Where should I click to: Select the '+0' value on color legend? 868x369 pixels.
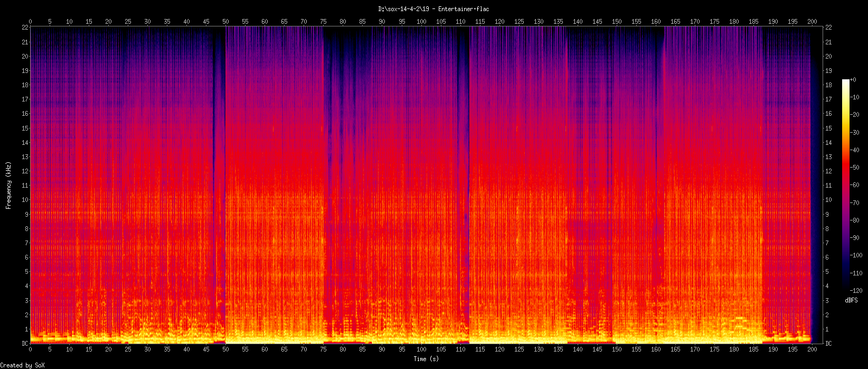(854, 79)
